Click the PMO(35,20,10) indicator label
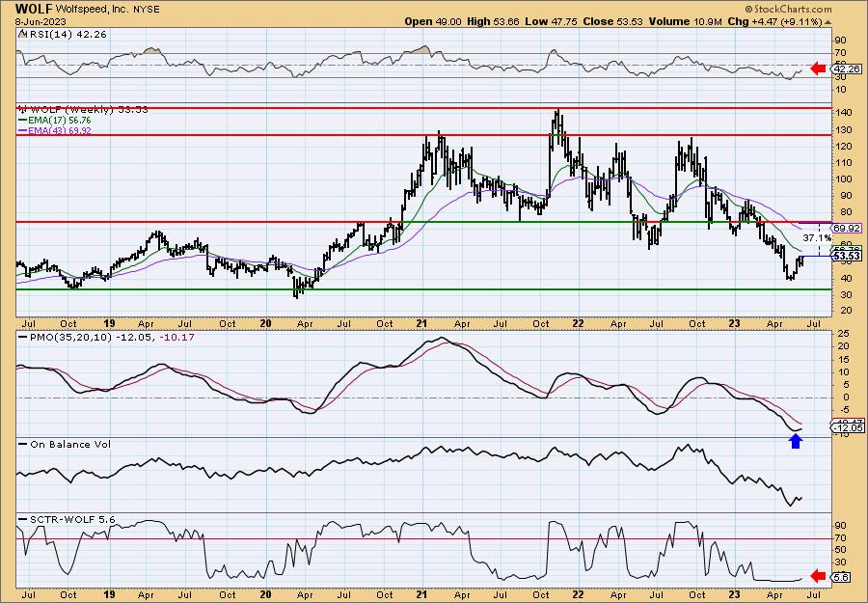The height and width of the screenshot is (603, 868). pos(69,338)
